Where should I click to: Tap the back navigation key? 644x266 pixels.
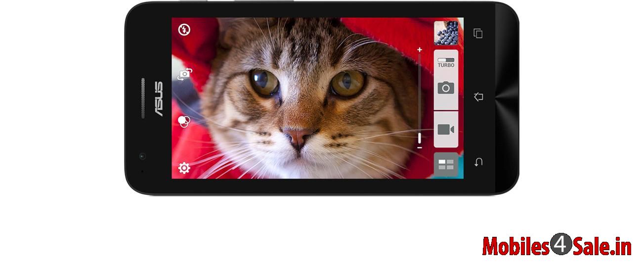tap(478, 162)
